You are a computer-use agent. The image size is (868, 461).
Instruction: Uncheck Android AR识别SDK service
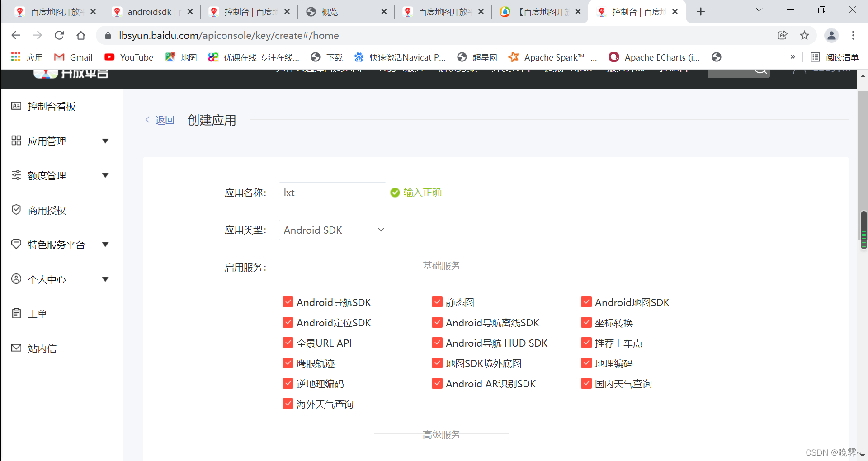point(437,383)
